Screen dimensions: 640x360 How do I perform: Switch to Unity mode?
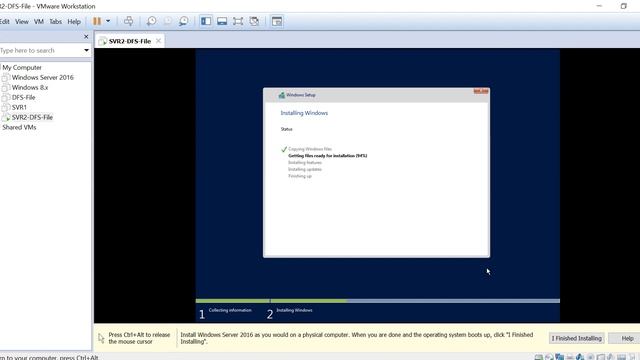point(254,21)
